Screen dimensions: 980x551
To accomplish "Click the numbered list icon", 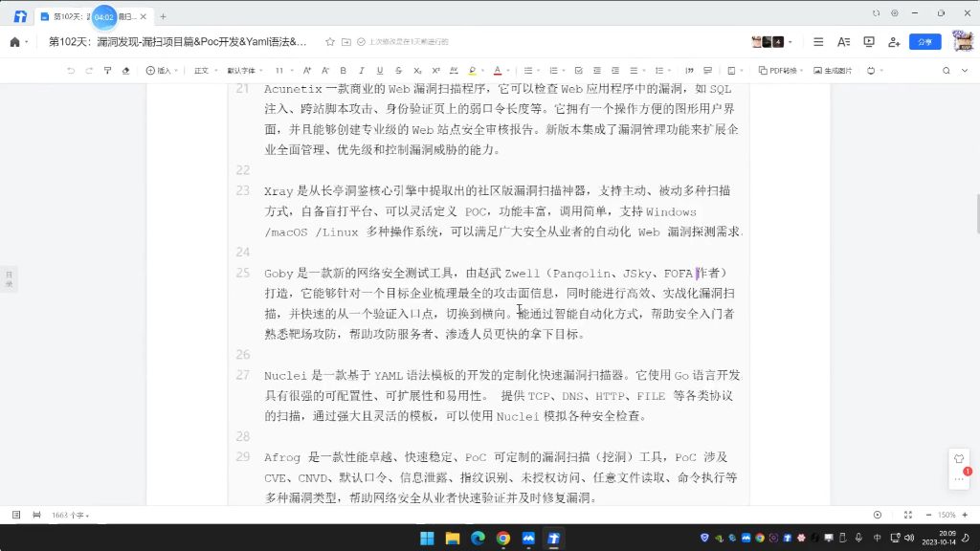I will coord(553,71).
